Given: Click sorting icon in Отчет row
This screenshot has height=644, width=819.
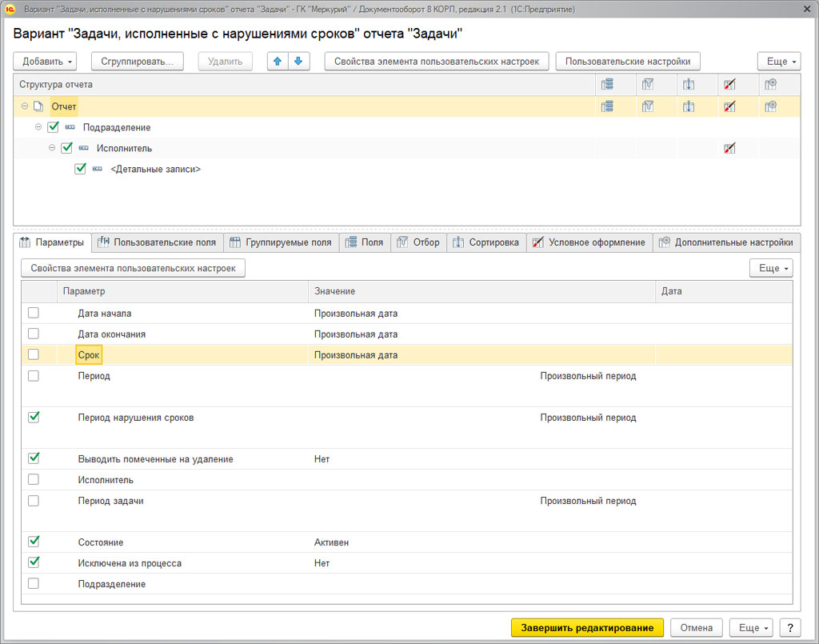Looking at the screenshot, I should coord(688,106).
